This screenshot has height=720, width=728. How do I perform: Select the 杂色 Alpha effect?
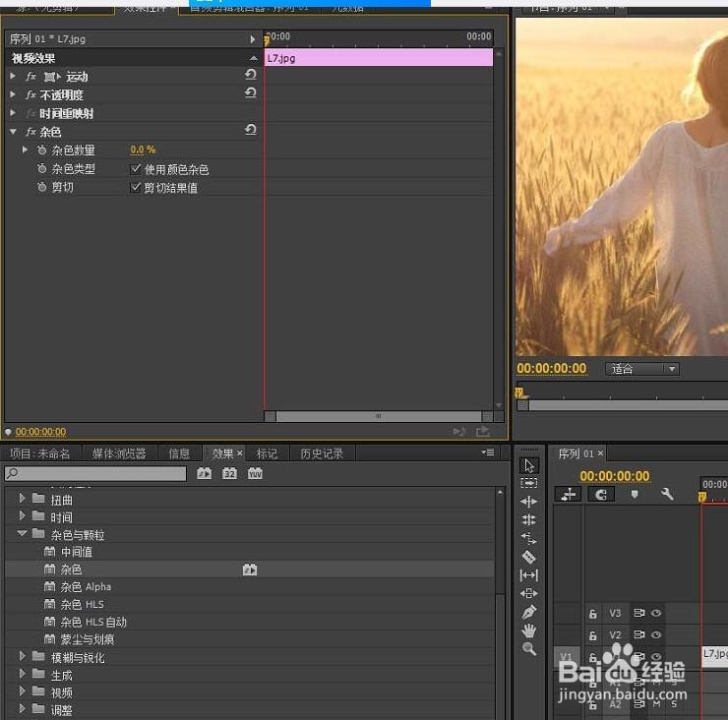click(86, 587)
